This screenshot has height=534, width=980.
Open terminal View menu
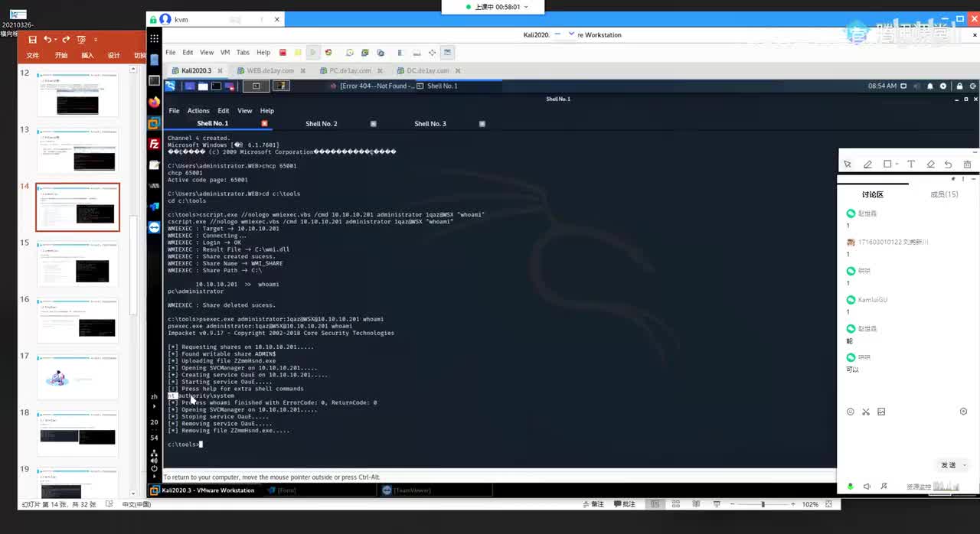click(x=245, y=111)
